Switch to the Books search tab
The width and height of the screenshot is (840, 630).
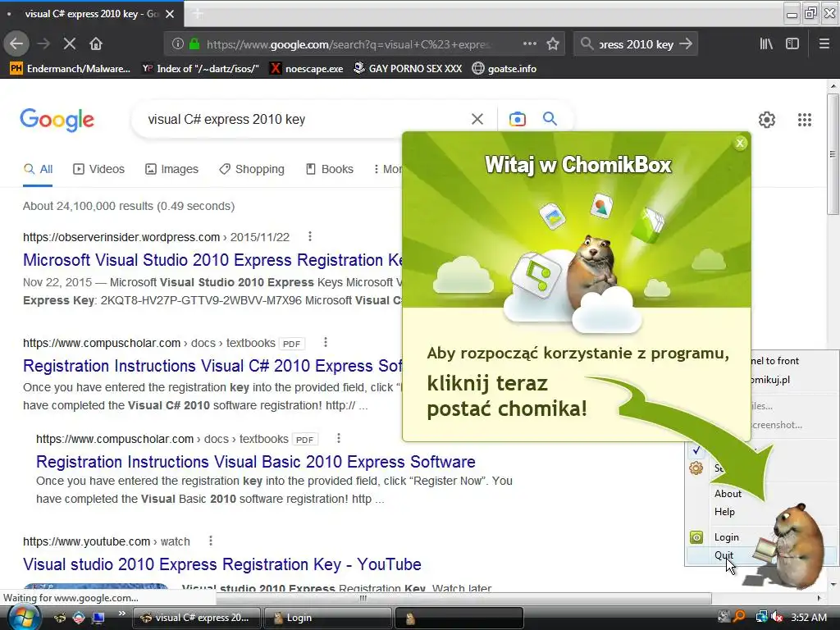(330, 169)
